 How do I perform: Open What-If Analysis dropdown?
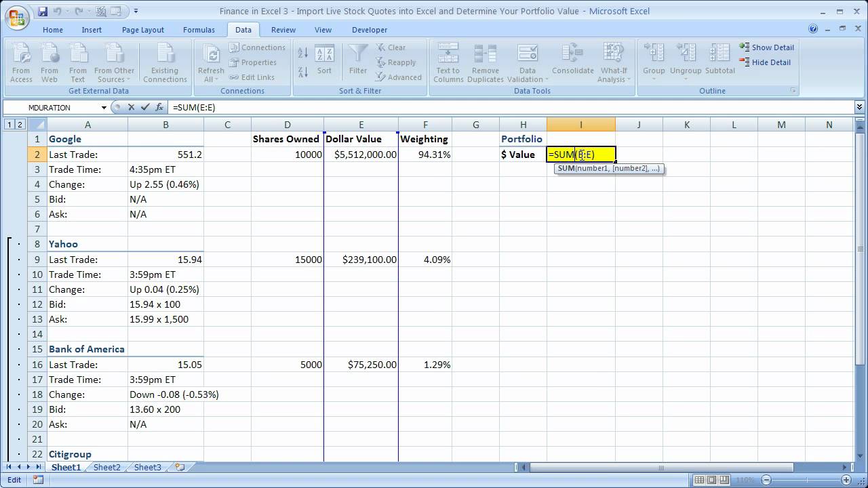[x=614, y=64]
